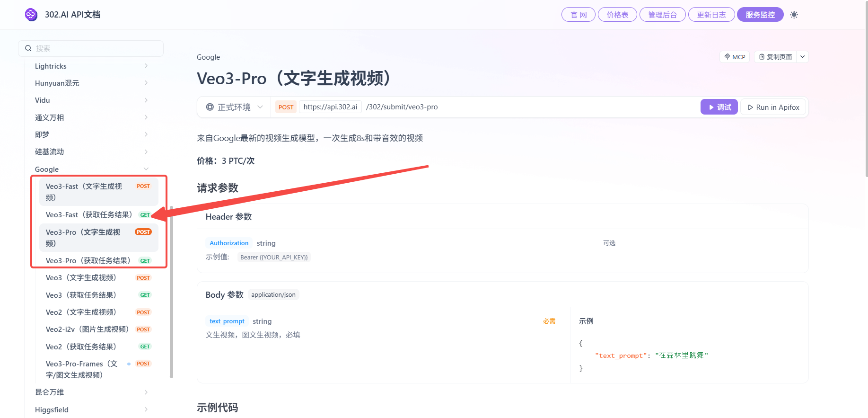Open Veo3-Pro-Frames sidebar item
The image size is (868, 418).
click(x=98, y=369)
